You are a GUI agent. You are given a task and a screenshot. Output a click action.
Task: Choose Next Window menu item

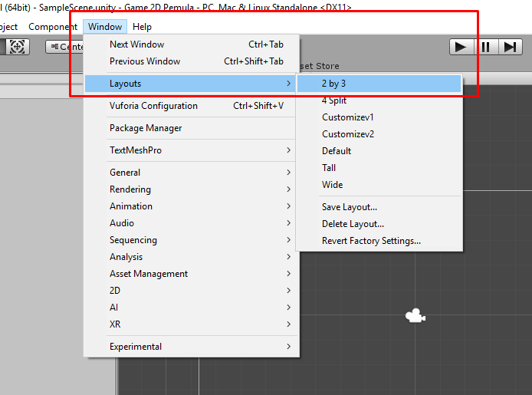192,44
